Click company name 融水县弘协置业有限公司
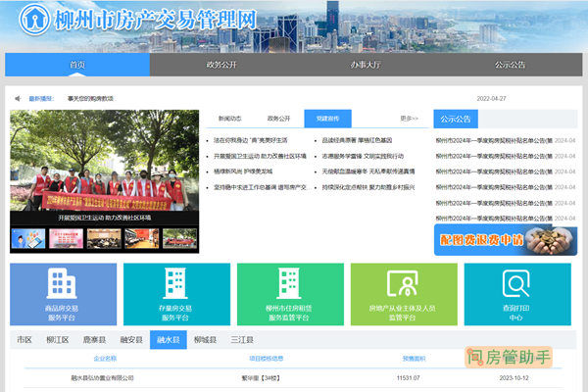This screenshot has height=392, width=588. click(102, 377)
